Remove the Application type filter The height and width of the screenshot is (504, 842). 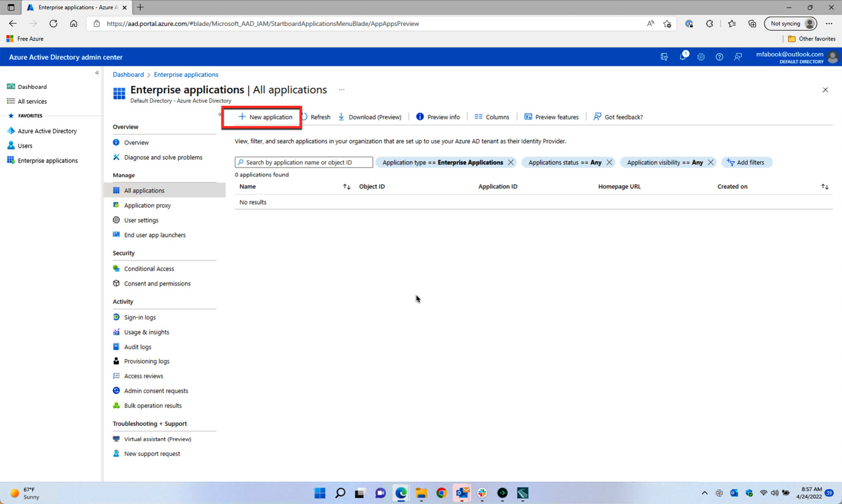coord(511,162)
